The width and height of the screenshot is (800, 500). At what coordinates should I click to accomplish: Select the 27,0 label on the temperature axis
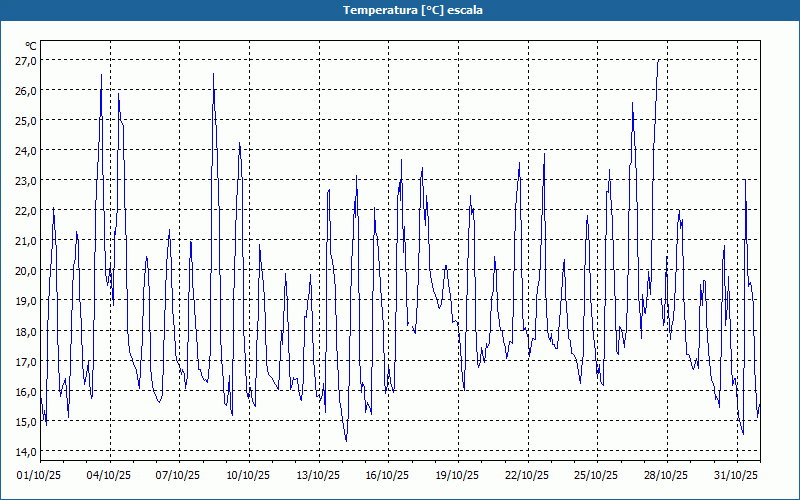(26, 61)
